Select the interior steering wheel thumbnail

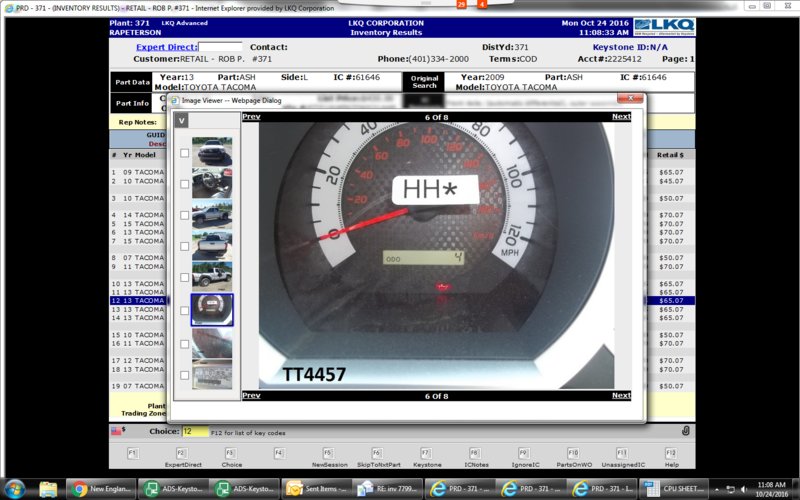pos(212,183)
